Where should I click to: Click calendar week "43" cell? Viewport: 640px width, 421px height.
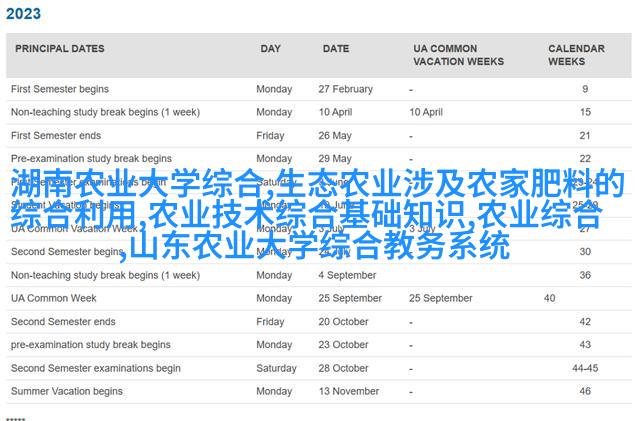[585, 345]
